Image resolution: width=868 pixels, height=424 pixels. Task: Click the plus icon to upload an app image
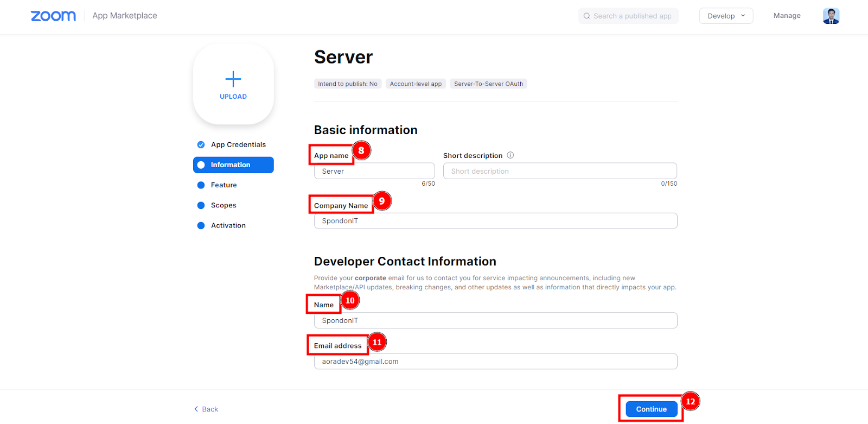(x=233, y=79)
